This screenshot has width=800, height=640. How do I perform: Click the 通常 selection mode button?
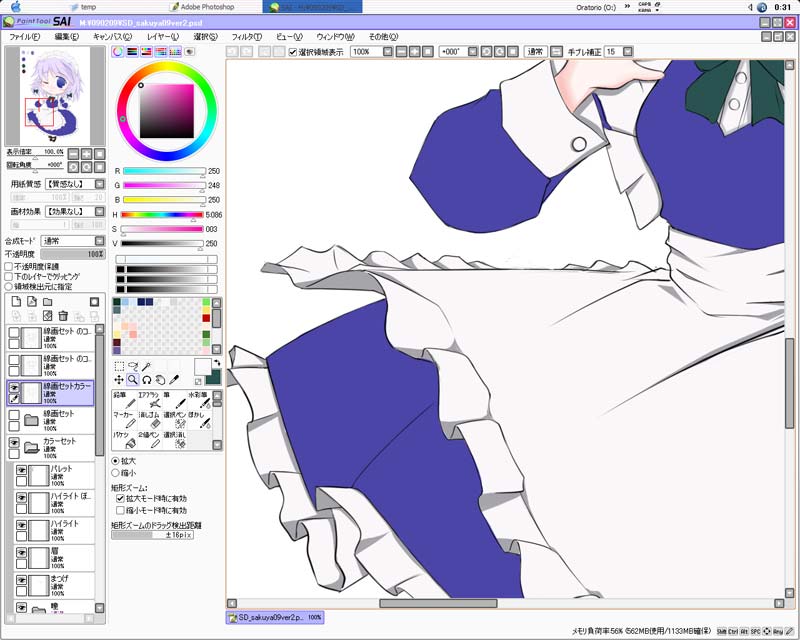coord(535,52)
